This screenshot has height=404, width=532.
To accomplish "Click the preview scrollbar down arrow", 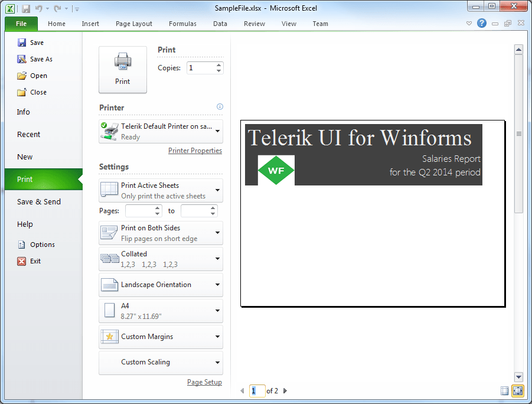I will [x=518, y=376].
